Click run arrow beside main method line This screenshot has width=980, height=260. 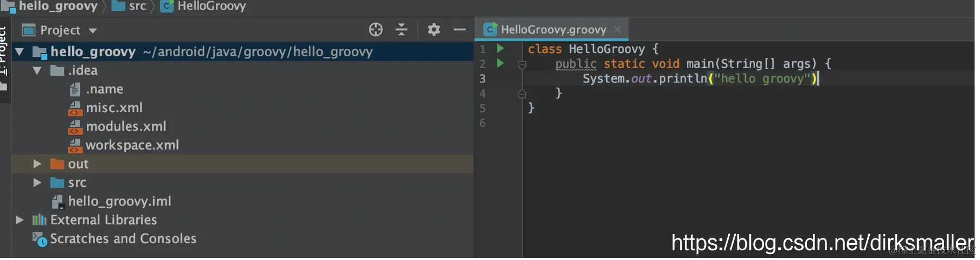(x=500, y=63)
